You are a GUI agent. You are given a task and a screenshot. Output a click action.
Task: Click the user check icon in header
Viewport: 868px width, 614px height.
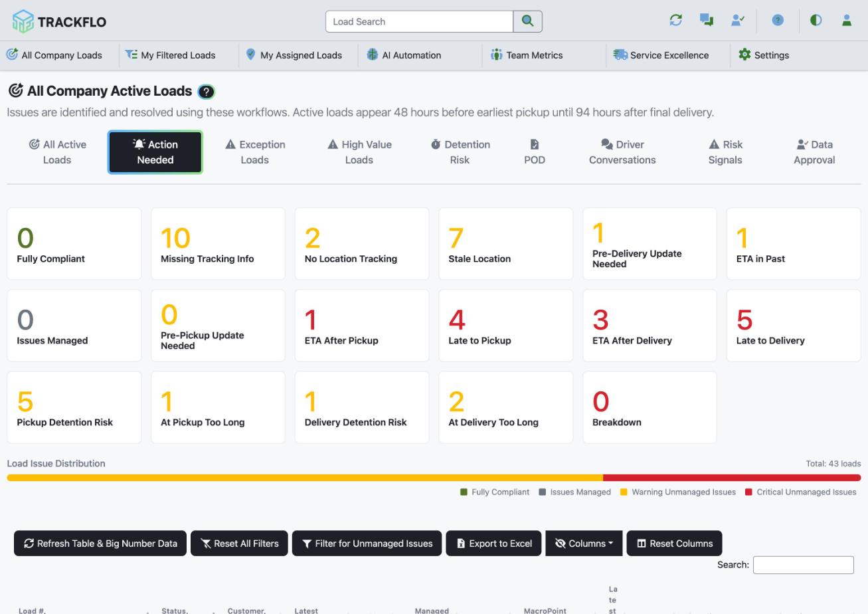(x=737, y=21)
